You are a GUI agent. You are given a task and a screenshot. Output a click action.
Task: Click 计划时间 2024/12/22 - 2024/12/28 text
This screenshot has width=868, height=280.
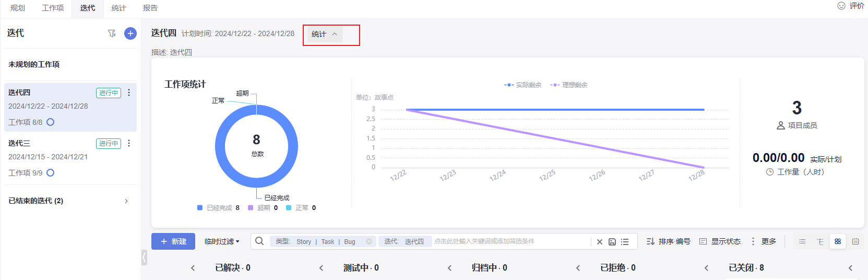pyautogui.click(x=238, y=33)
